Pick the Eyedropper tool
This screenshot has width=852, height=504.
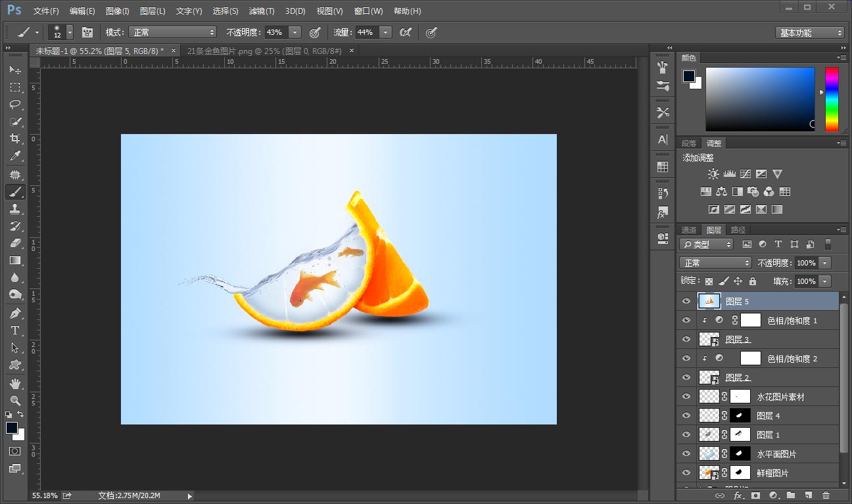click(x=15, y=156)
